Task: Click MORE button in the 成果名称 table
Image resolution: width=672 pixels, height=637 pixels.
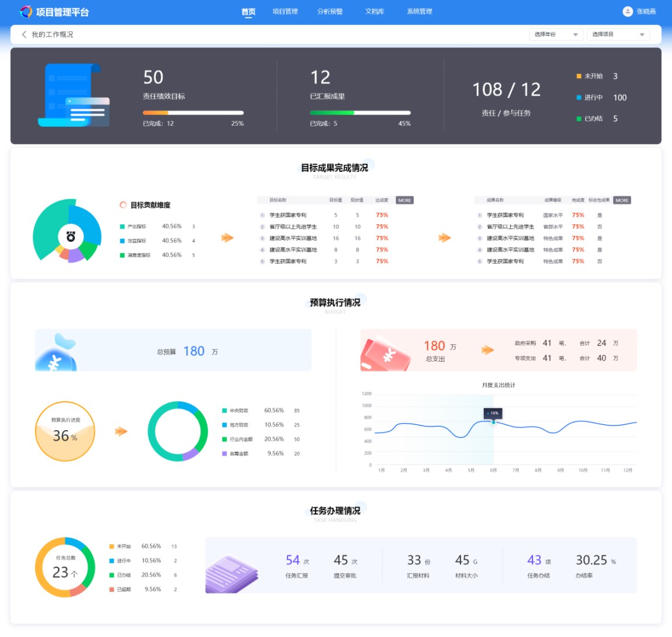Action: click(x=622, y=200)
